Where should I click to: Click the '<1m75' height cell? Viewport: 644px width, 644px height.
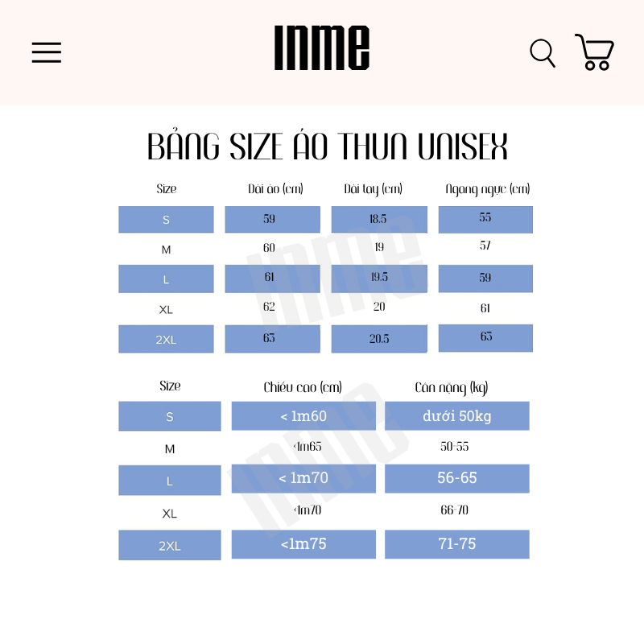coord(303,544)
